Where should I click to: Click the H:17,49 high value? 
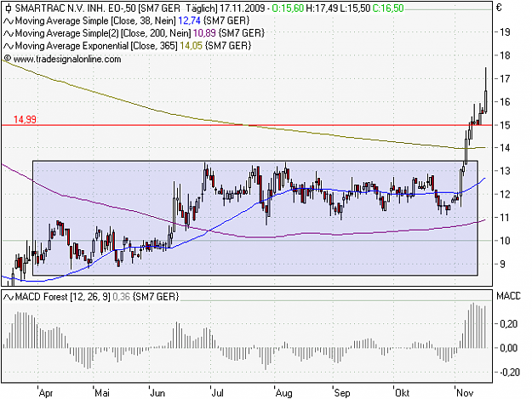[321, 9]
